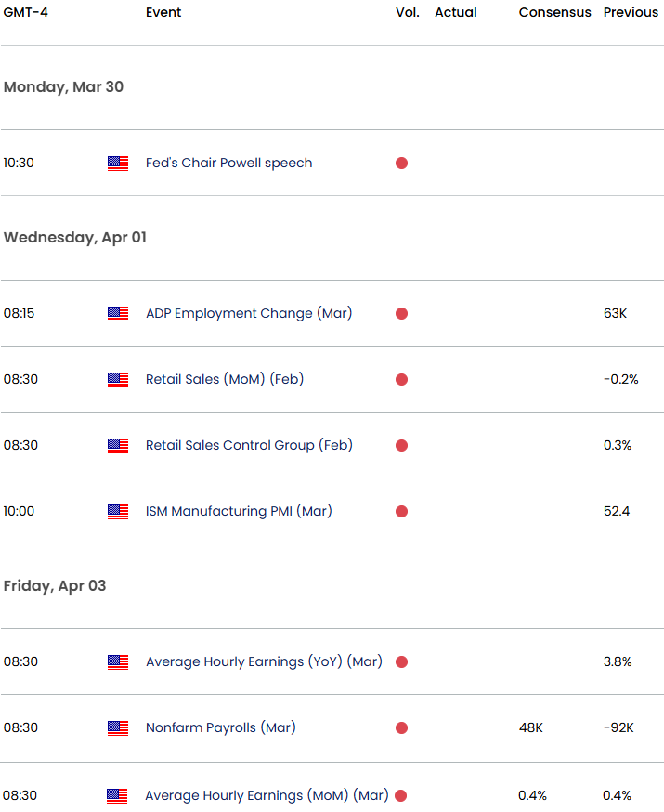The width and height of the screenshot is (664, 812).
Task: Click the US flag beside Nonfarm Payrolls
Action: tap(118, 728)
